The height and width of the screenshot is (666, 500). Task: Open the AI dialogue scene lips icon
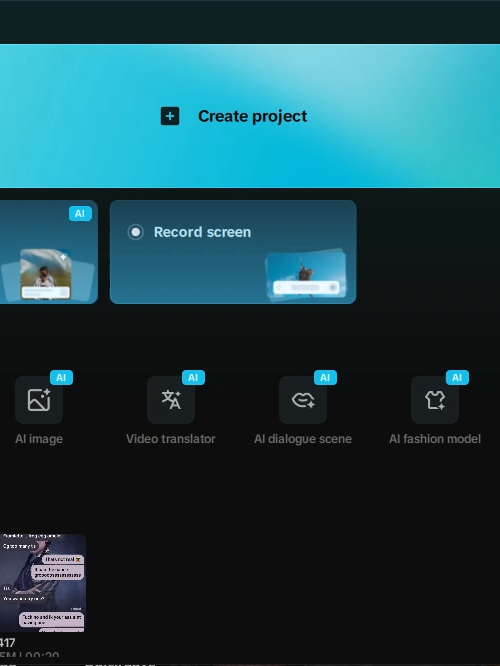(303, 400)
